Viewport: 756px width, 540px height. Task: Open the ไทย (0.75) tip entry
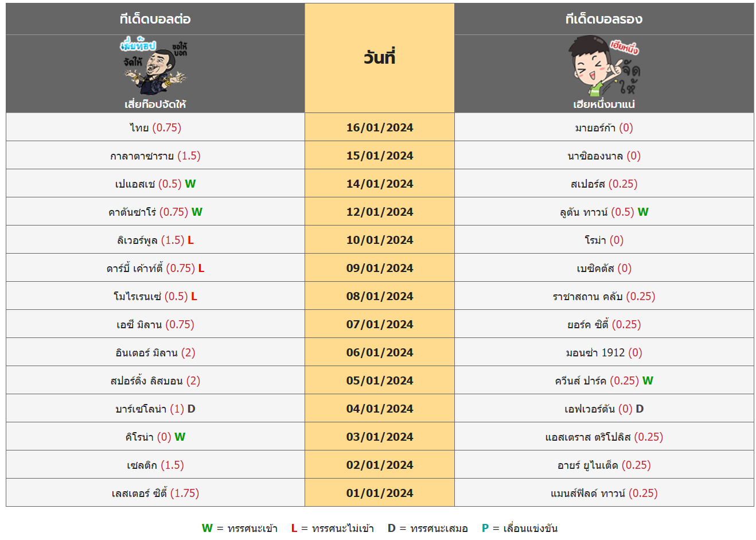tap(155, 127)
